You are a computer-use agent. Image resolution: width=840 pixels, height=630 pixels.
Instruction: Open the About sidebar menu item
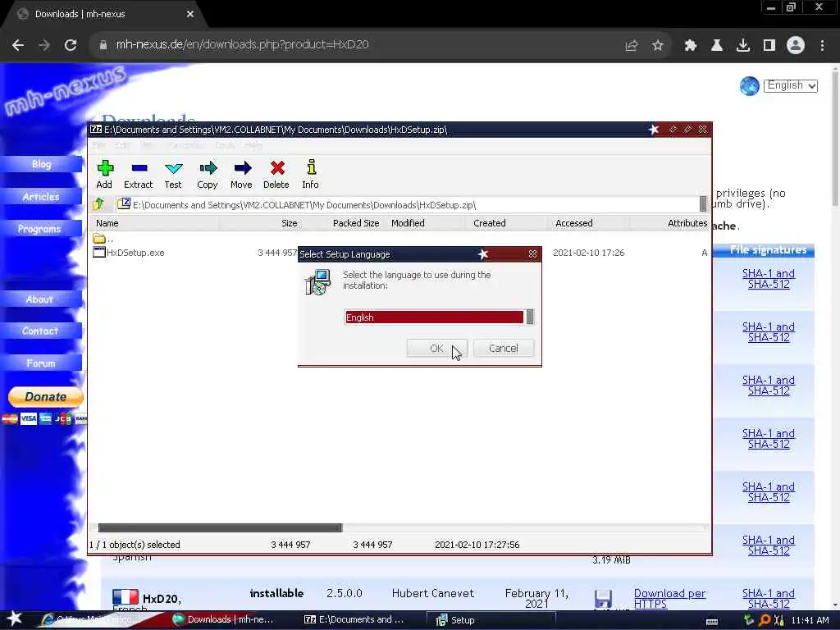click(41, 299)
